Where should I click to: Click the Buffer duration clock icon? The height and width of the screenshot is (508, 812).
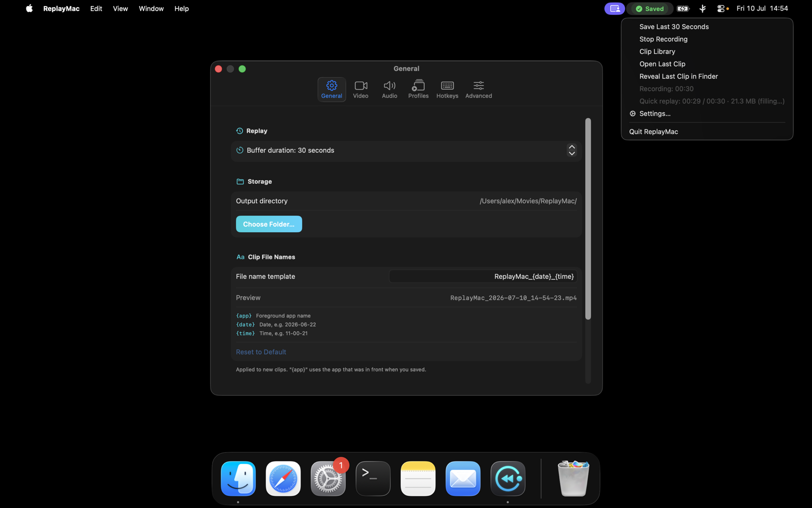coord(240,150)
